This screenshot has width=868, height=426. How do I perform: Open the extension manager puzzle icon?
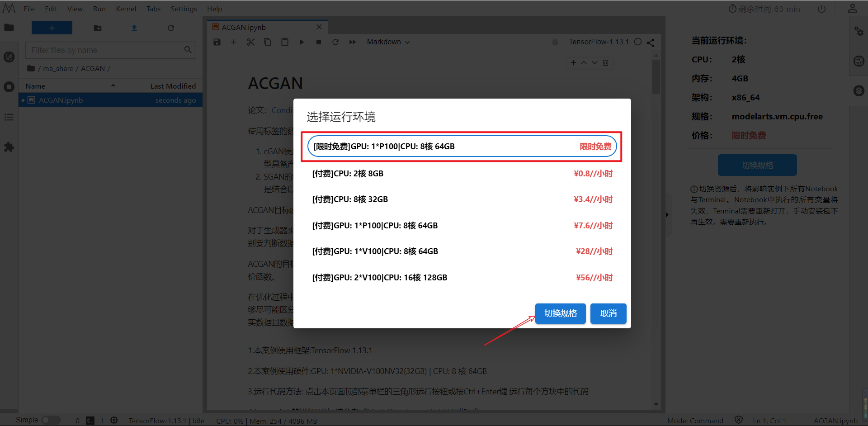click(x=9, y=147)
